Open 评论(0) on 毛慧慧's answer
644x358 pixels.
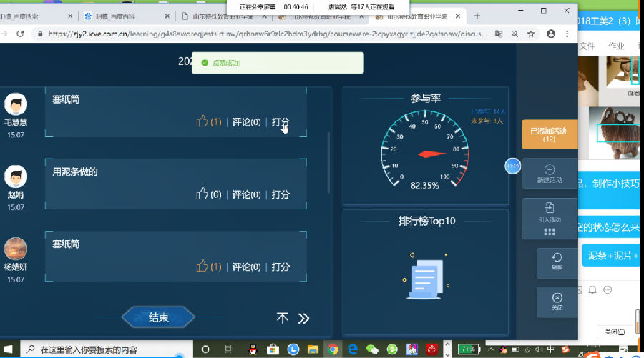(246, 122)
